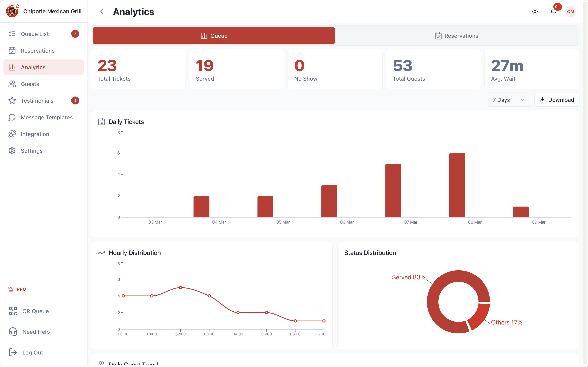The height and width of the screenshot is (367, 588).
Task: Open Guests from the sidebar
Action: coord(30,84)
